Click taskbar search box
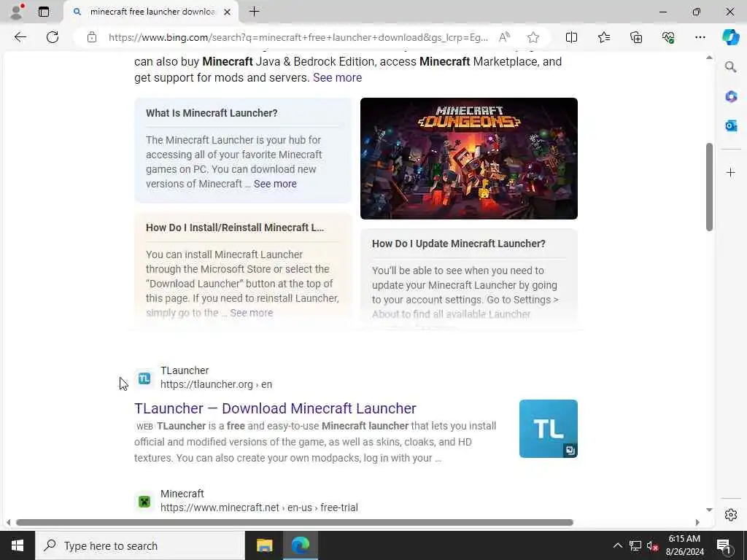The height and width of the screenshot is (560, 747). 140,545
